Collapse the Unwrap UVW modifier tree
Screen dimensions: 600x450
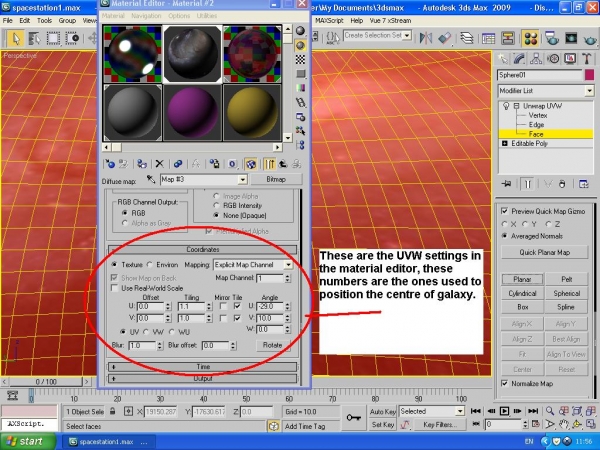(516, 106)
